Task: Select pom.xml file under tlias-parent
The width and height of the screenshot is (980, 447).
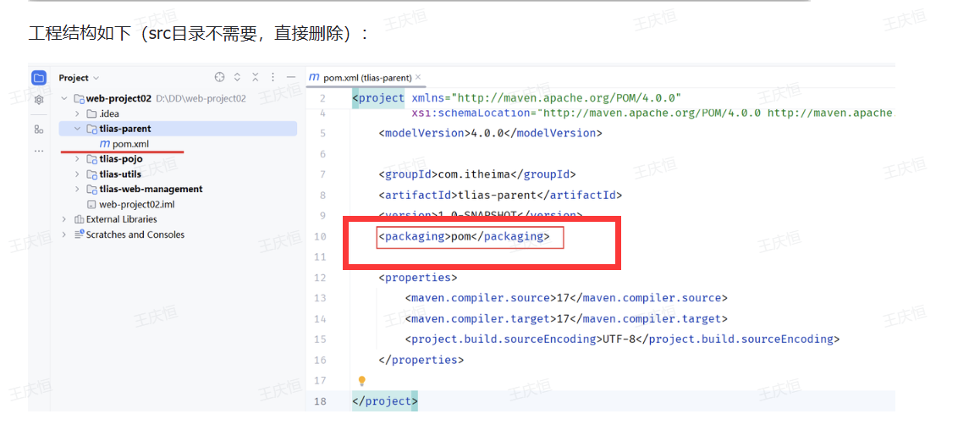Action: click(x=129, y=144)
